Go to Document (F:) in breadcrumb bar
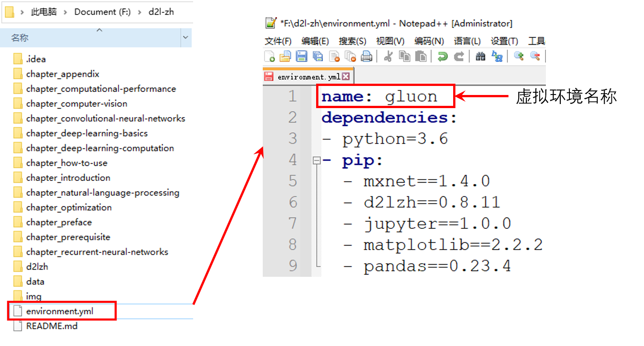644x346 pixels. tap(102, 12)
